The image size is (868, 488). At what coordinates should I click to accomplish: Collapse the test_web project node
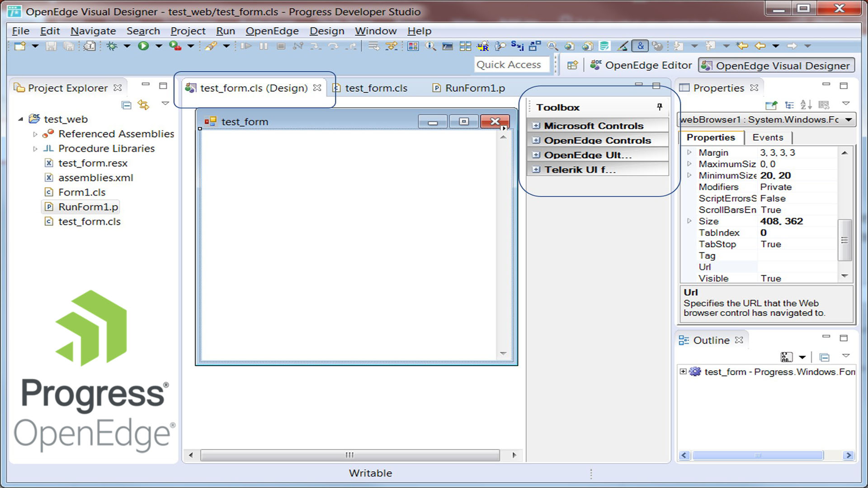(21, 119)
